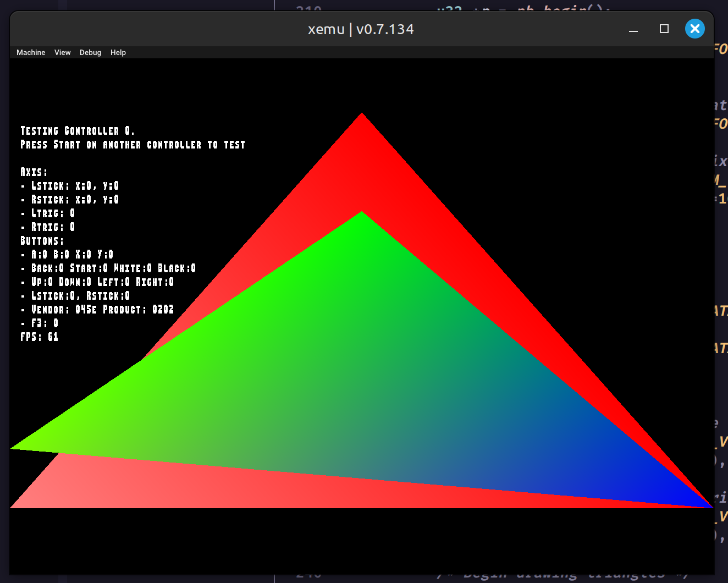Open the Machine menu
The height and width of the screenshot is (583, 728).
31,52
